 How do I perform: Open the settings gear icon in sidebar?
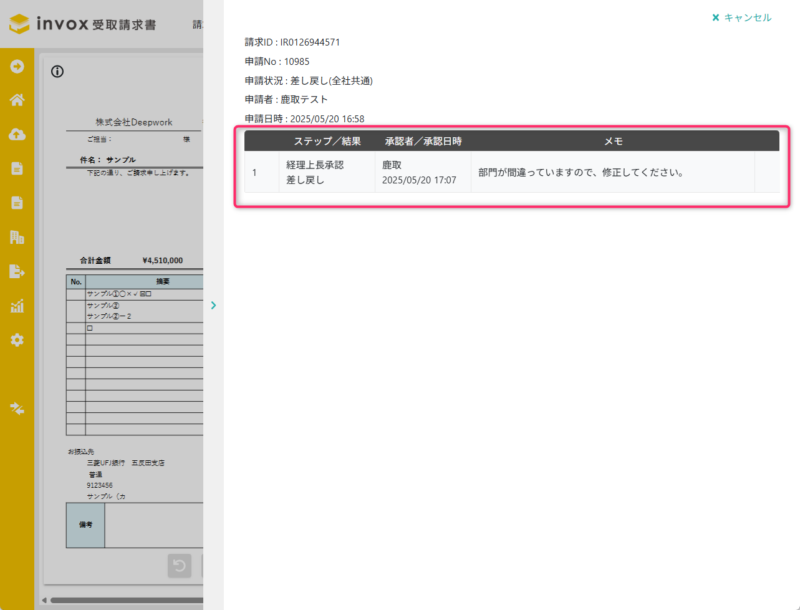coord(17,340)
